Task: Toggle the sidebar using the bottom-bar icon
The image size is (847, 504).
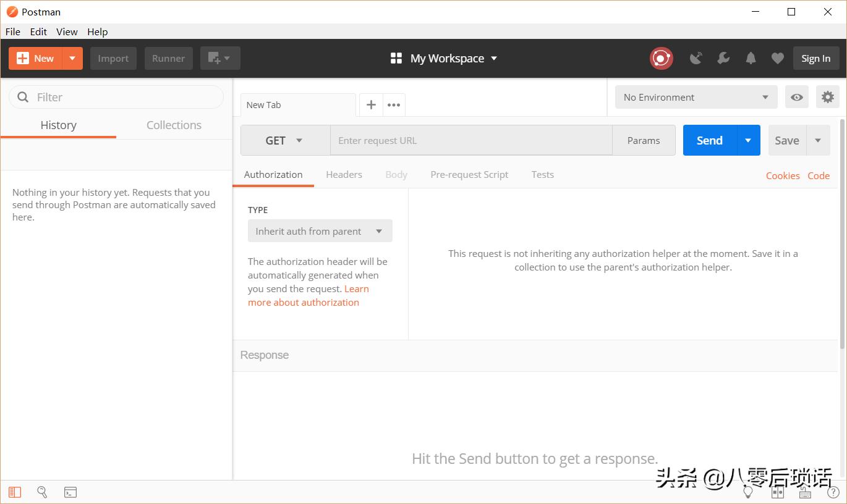Action: pos(15,492)
